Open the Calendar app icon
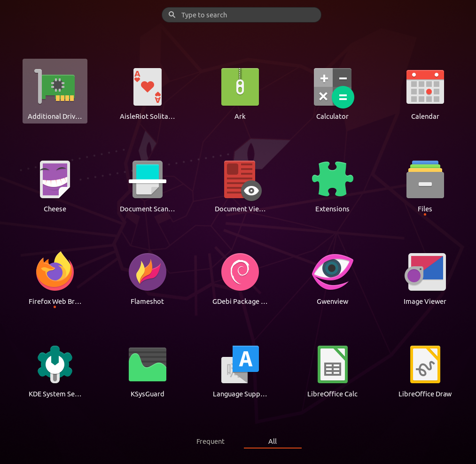The height and width of the screenshot is (464, 476). [425, 87]
